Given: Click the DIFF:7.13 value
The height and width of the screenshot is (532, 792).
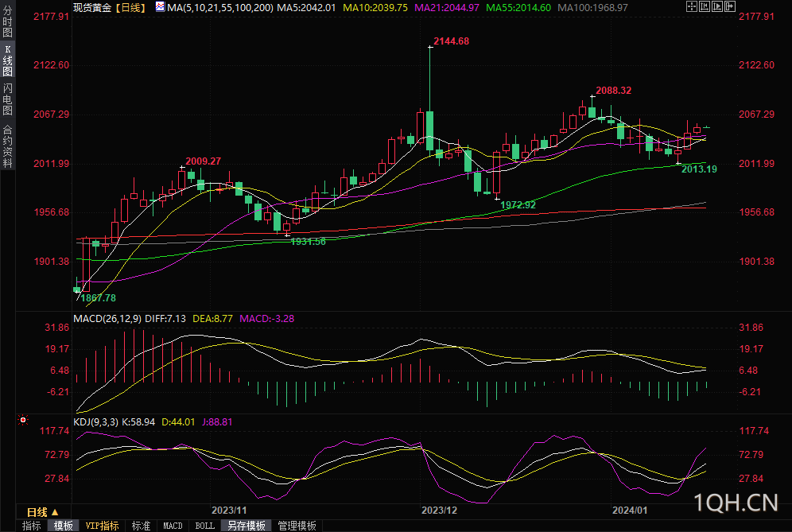Looking at the screenshot, I should click(x=165, y=319).
